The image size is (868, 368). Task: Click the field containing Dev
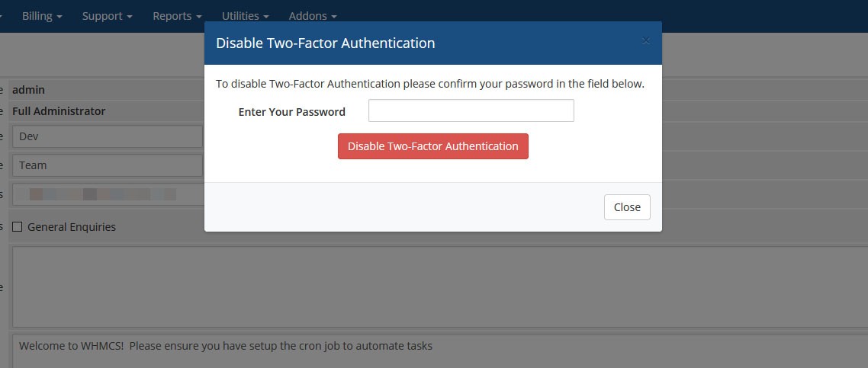[108, 136]
